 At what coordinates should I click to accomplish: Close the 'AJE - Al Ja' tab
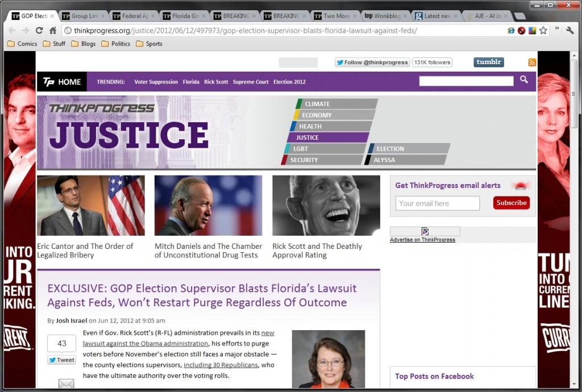click(506, 16)
